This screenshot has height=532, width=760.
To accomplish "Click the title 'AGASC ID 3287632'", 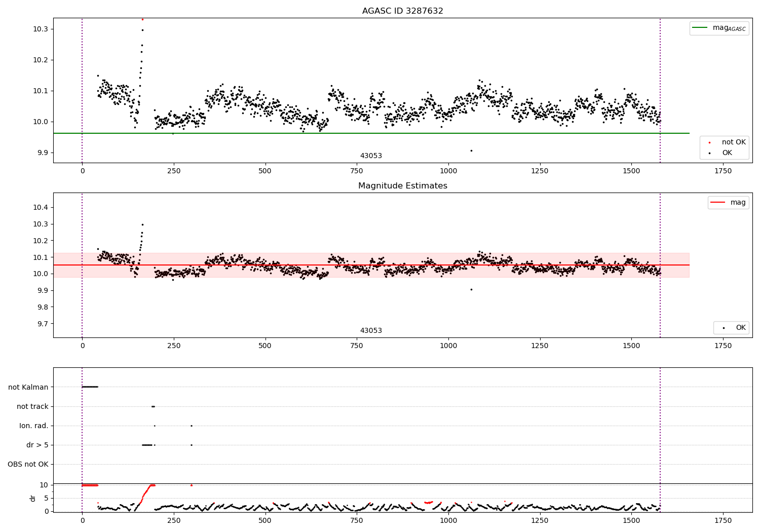I will click(402, 11).
